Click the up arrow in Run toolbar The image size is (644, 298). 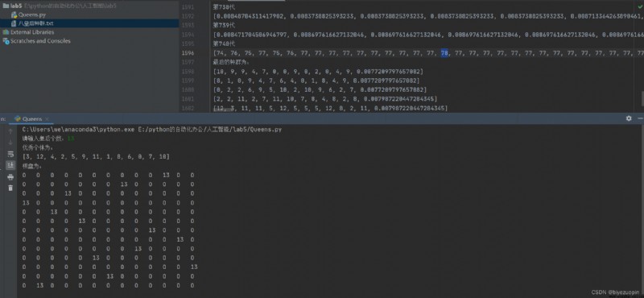coord(10,131)
